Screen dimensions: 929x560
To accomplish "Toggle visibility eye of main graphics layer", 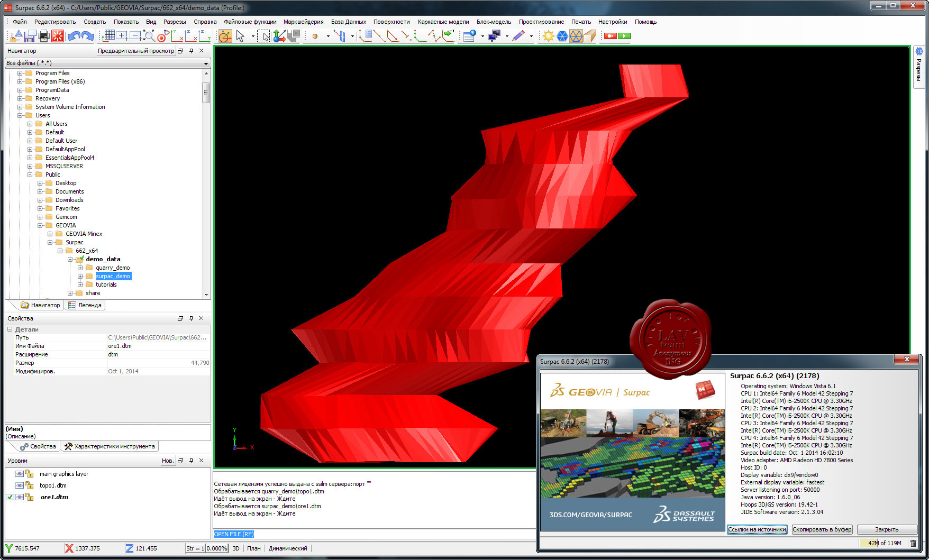I will [x=20, y=474].
